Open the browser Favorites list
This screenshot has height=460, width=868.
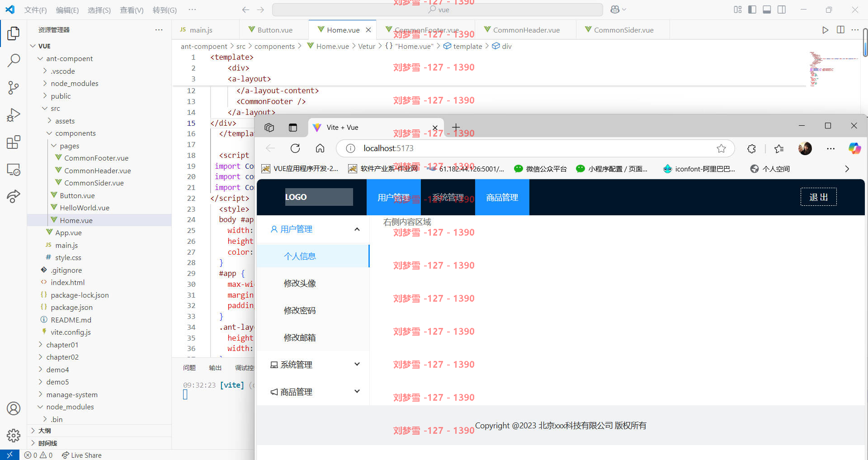(x=779, y=148)
